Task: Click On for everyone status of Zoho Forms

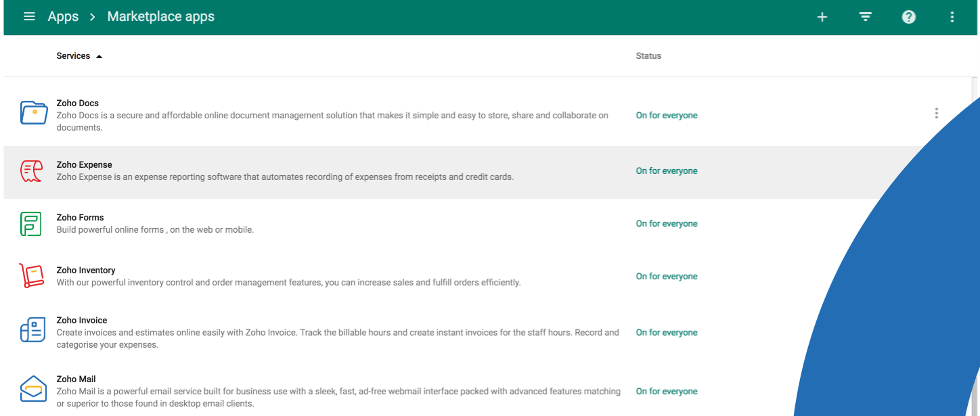Action: coord(667,224)
